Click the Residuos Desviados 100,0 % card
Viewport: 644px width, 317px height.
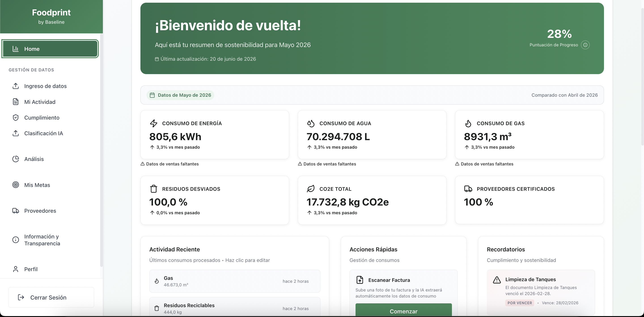(x=215, y=200)
